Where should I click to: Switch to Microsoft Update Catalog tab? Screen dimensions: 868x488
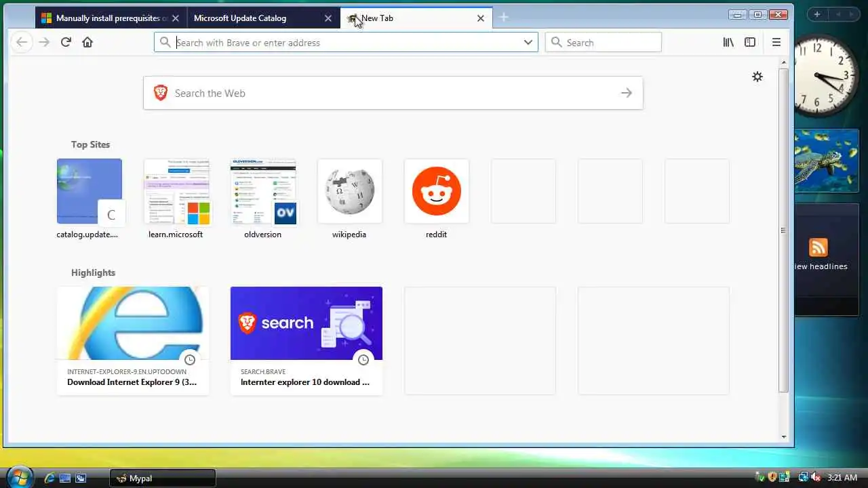[262, 18]
